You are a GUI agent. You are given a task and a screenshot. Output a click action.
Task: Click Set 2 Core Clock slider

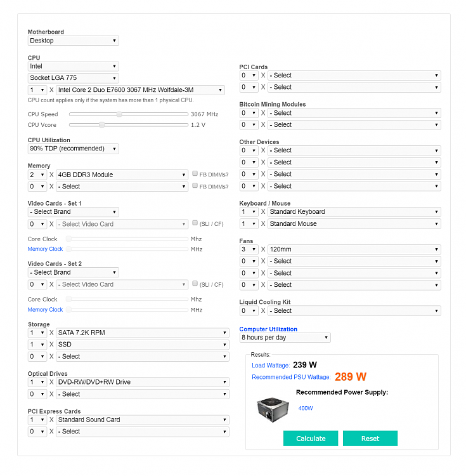point(128,300)
